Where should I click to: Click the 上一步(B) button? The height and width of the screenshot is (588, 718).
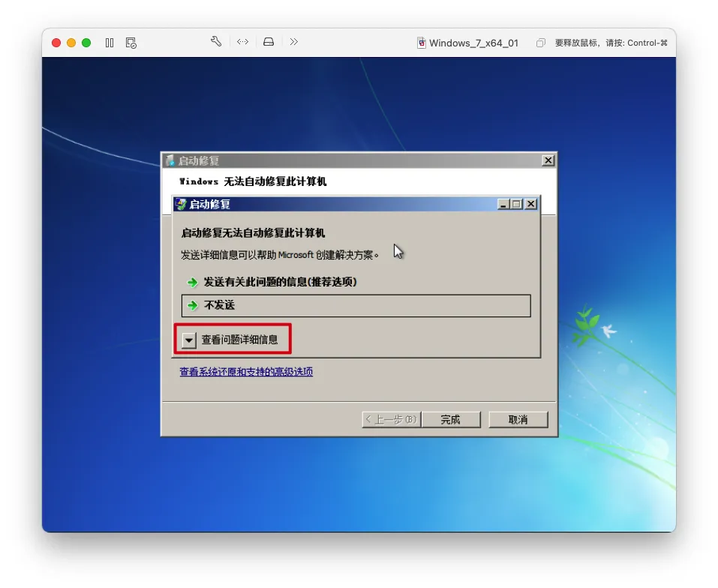[x=391, y=419]
